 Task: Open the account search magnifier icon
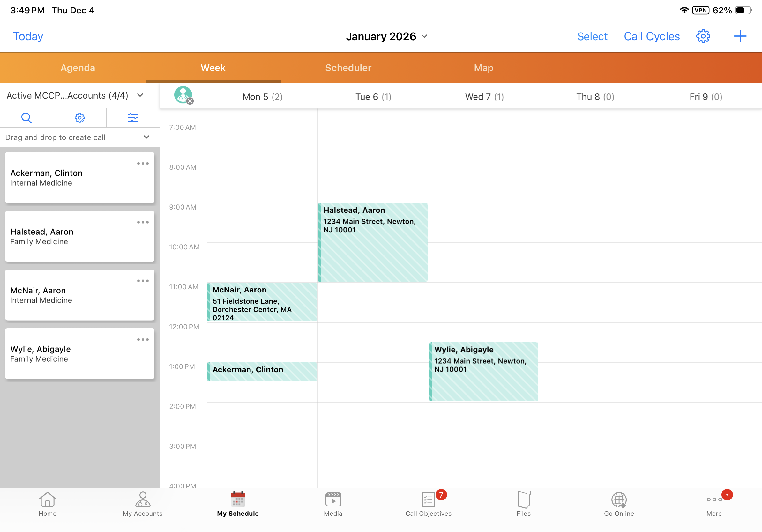(26, 118)
